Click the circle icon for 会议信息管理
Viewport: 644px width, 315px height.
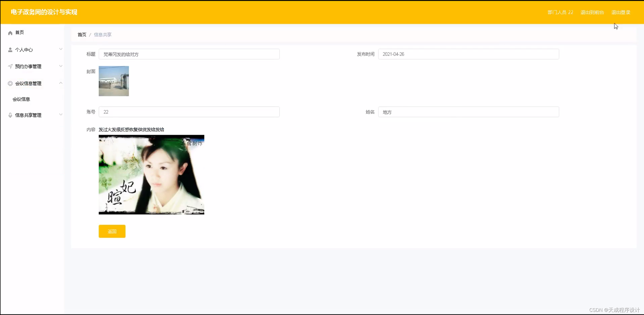pyautogui.click(x=10, y=84)
